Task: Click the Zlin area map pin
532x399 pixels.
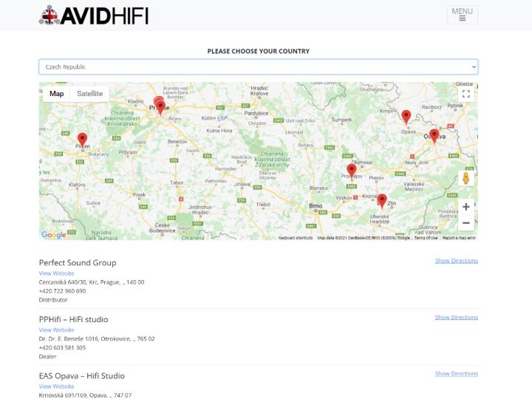Action: coord(382,201)
